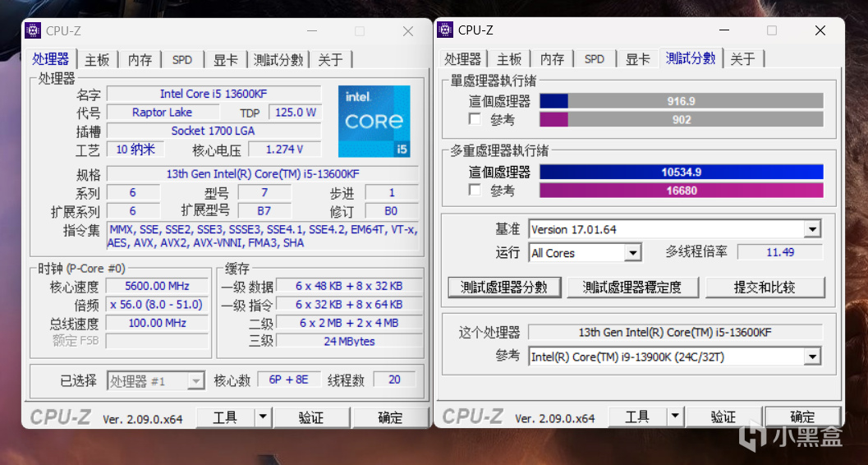Select 測試分數 tab in left window
Screen dimensions: 868x465
click(x=278, y=60)
